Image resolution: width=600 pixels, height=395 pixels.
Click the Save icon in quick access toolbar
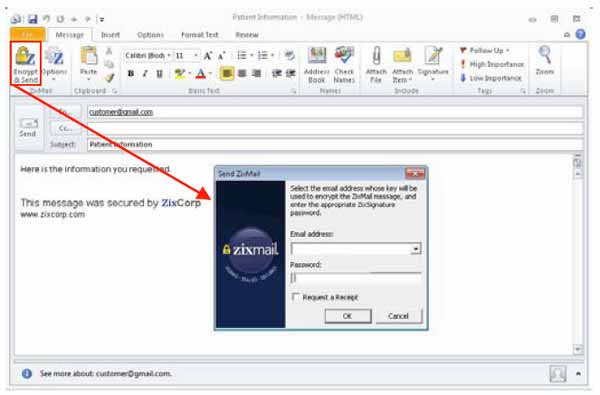[33, 19]
